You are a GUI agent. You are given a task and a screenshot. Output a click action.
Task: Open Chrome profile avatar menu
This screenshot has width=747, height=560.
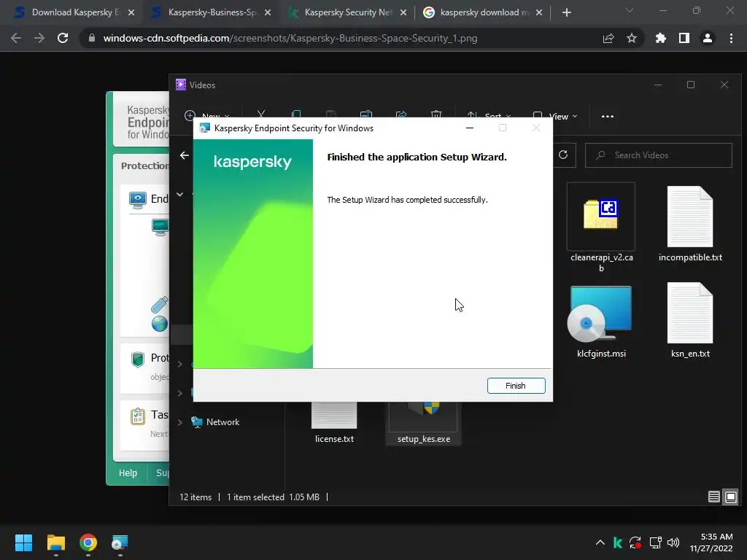coord(708,38)
